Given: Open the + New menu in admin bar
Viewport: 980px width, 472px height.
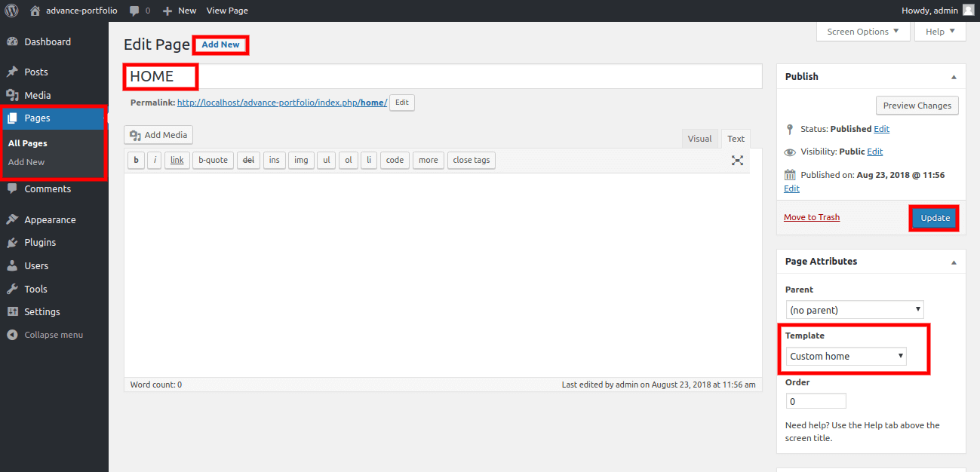Looking at the screenshot, I should click(180, 11).
